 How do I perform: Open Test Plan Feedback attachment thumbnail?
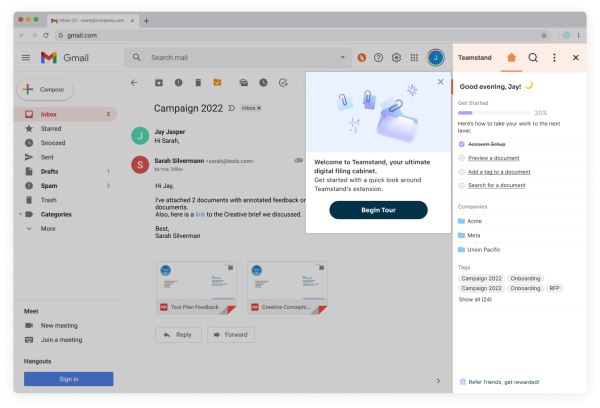[x=196, y=288]
